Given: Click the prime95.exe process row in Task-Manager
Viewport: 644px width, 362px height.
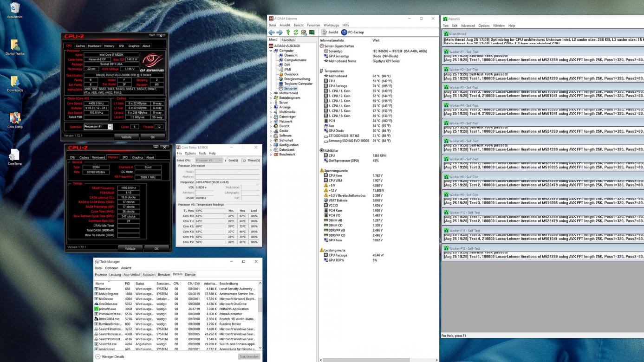Looking at the screenshot, I should [x=176, y=309].
